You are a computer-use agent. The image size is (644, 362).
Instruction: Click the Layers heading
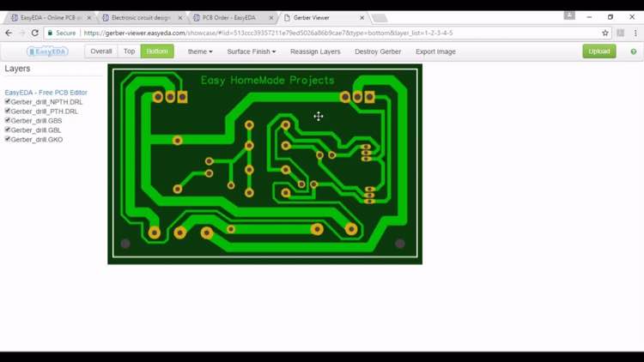point(17,69)
